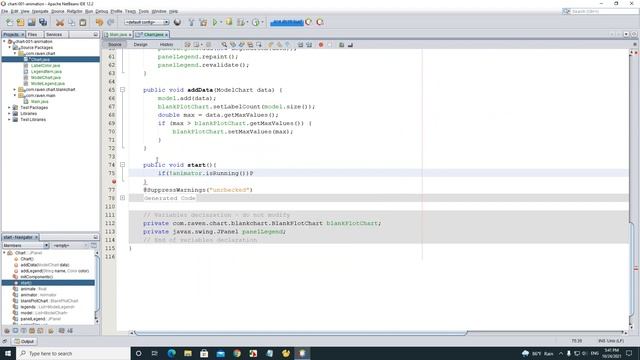Click the Save All toolbar icon

(43, 22)
